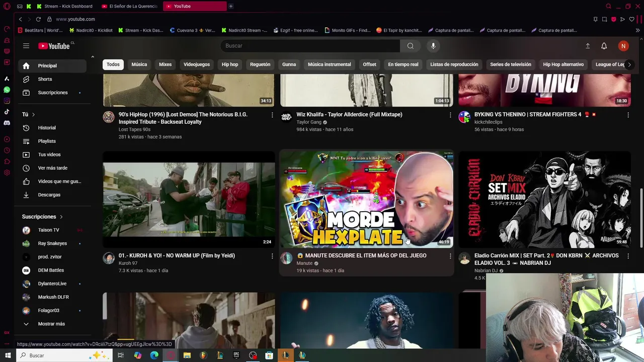Viewport: 644px width, 362px height.
Task: Go back in browser navigation
Action: pos(20,19)
